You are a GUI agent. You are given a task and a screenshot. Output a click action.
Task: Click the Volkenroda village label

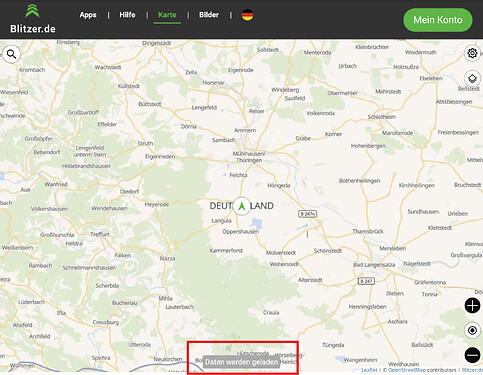click(x=320, y=113)
